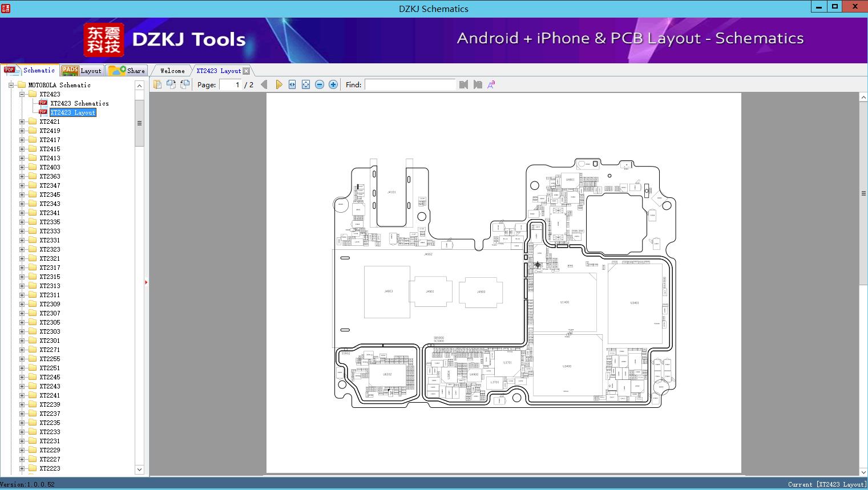The height and width of the screenshot is (490, 868).
Task: Click the app icon in title bar
Action: 6,8
